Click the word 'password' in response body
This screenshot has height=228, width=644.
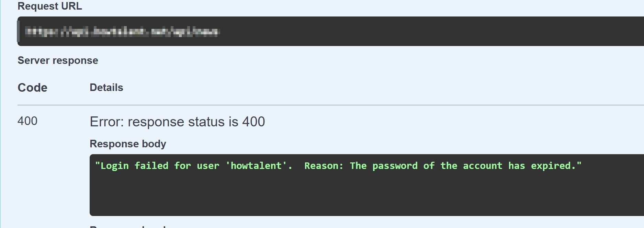[x=395, y=166]
